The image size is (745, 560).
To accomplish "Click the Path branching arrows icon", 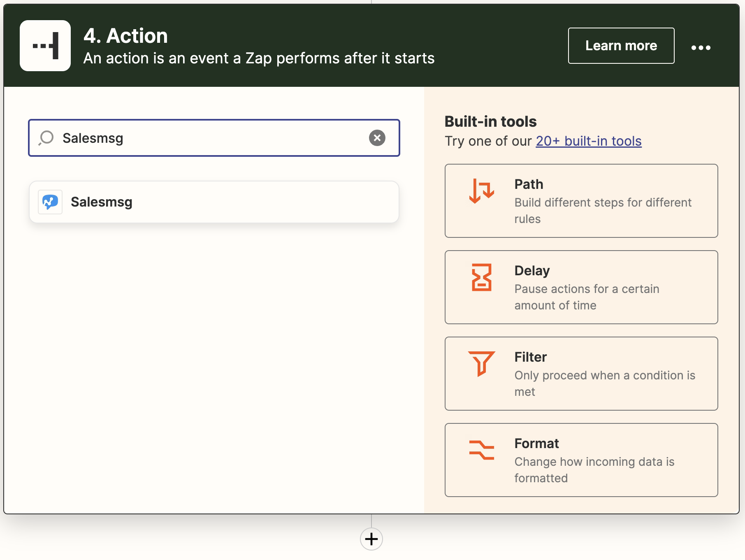I will tap(481, 191).
